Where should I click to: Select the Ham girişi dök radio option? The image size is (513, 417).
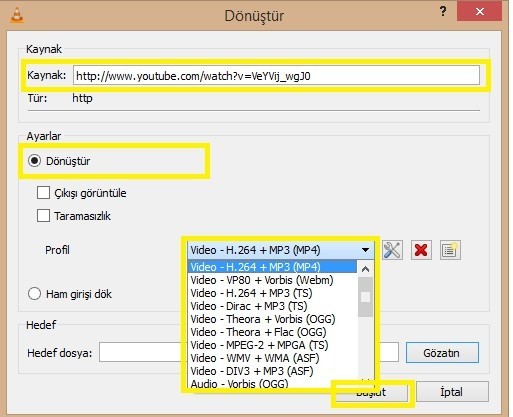point(34,294)
